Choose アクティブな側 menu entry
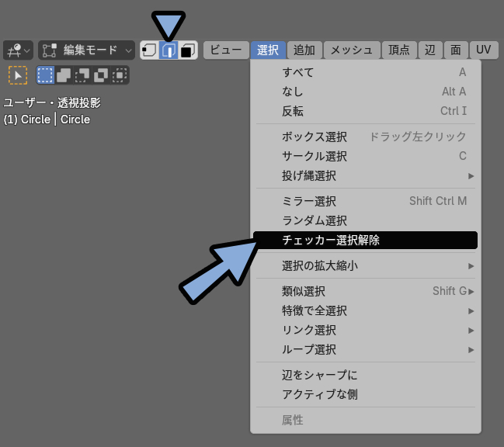 pyautogui.click(x=366, y=394)
